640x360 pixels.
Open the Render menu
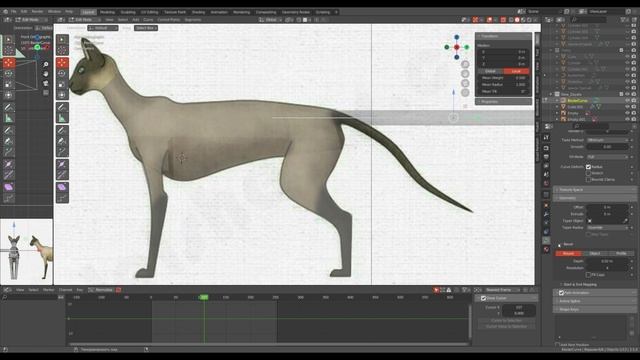pyautogui.click(x=37, y=11)
